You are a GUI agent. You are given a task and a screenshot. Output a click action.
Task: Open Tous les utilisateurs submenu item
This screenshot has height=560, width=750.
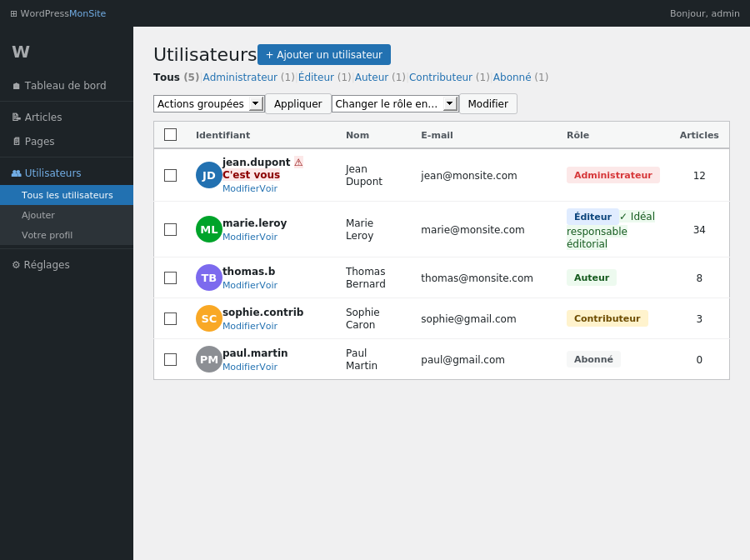(x=67, y=195)
